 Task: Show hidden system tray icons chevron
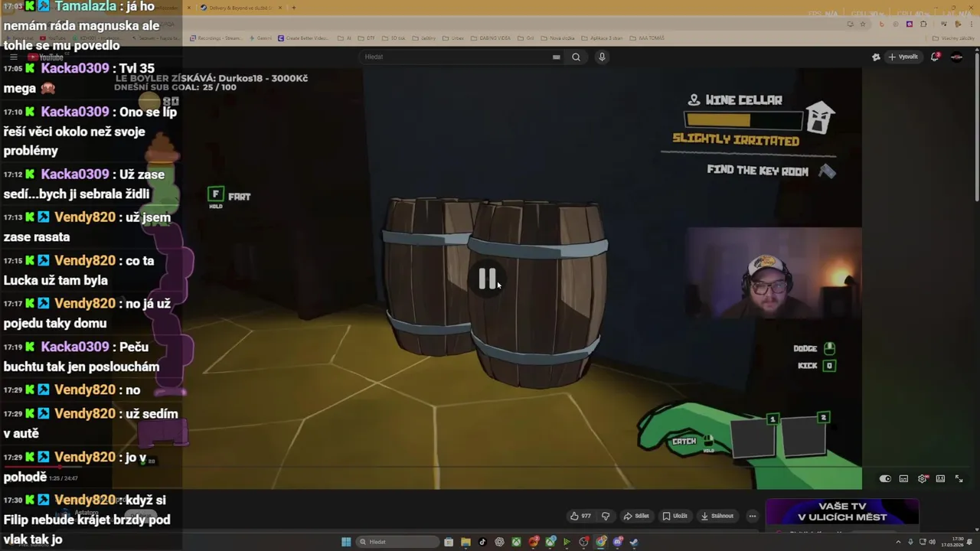[x=898, y=542]
